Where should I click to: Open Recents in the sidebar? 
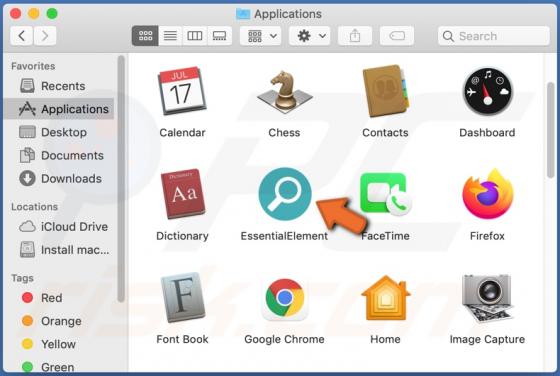59,86
